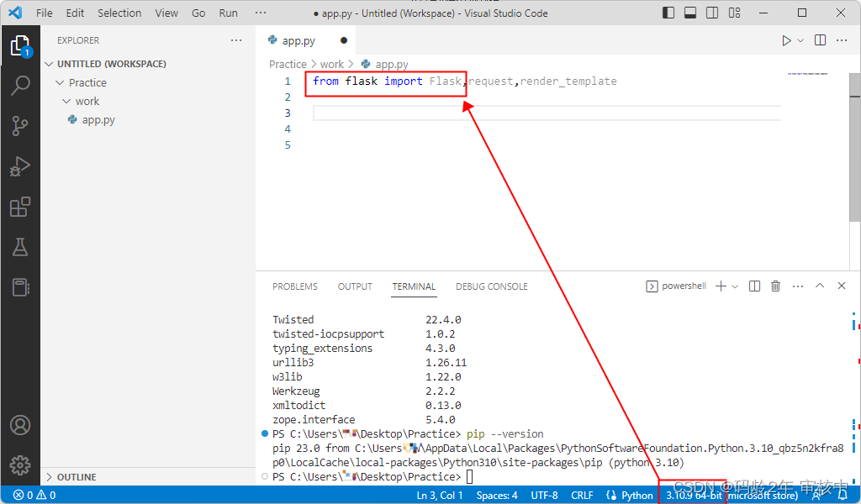Open the Run and Debug view

[x=20, y=166]
